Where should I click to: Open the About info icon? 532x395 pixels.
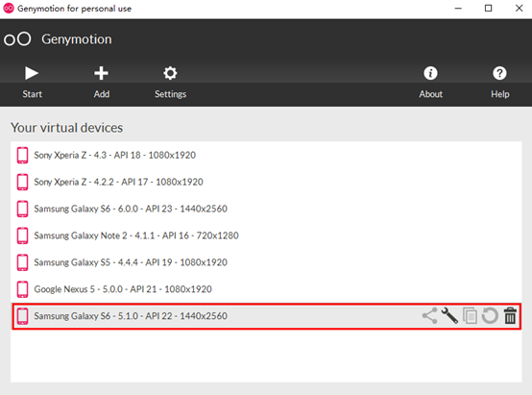tap(430, 73)
